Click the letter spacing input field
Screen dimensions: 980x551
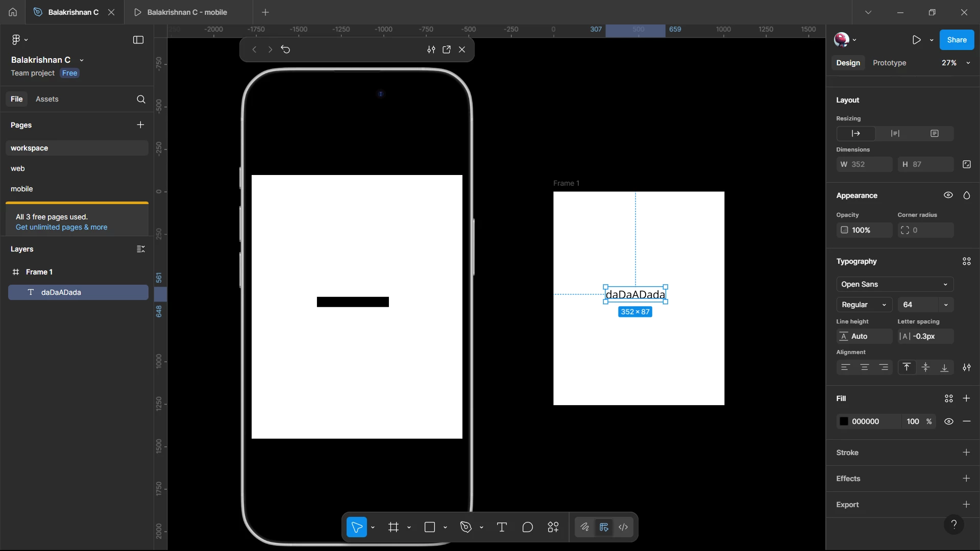click(x=929, y=336)
